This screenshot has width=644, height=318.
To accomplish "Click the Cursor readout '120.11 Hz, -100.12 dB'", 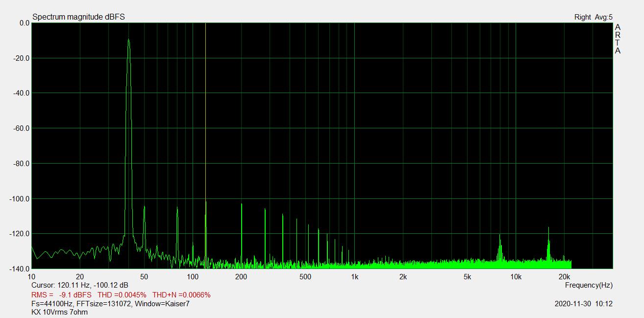I will pos(93,285).
